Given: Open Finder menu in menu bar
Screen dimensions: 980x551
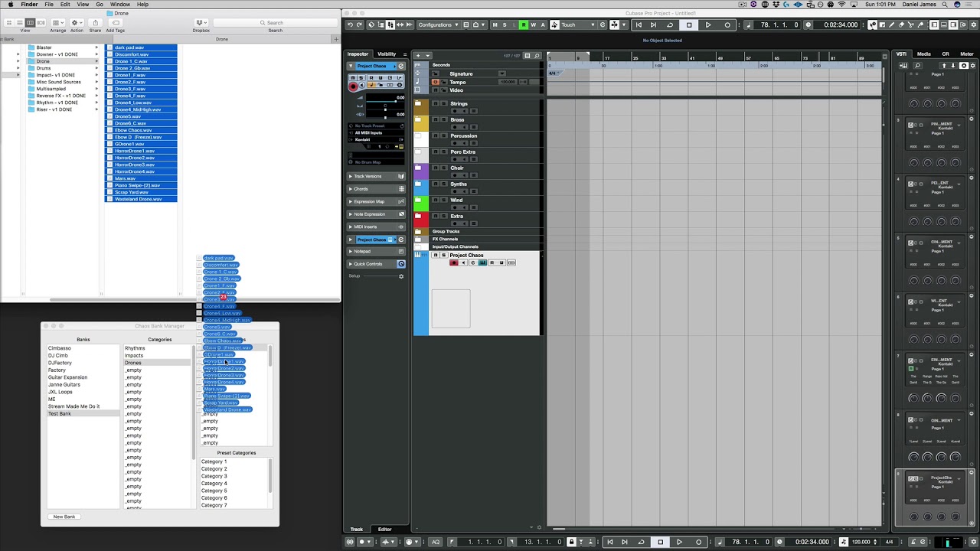Looking at the screenshot, I should 29,5.
